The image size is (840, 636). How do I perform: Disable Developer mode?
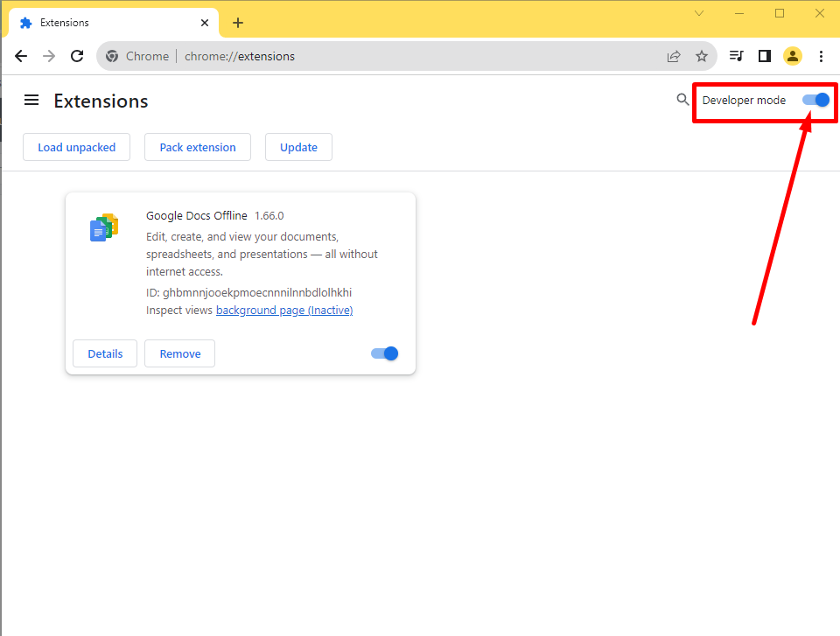coord(815,100)
